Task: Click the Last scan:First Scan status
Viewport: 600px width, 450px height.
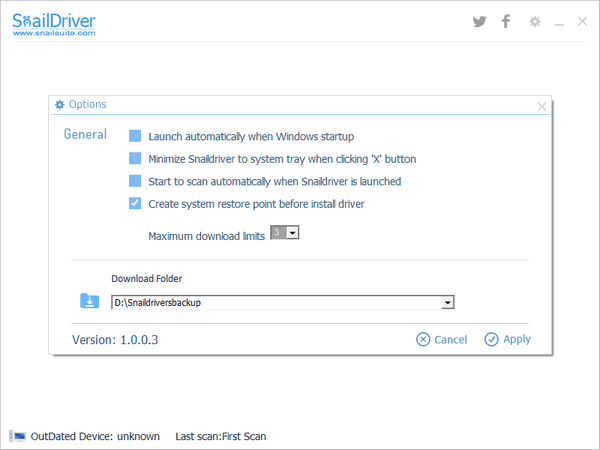Action: click(x=221, y=436)
